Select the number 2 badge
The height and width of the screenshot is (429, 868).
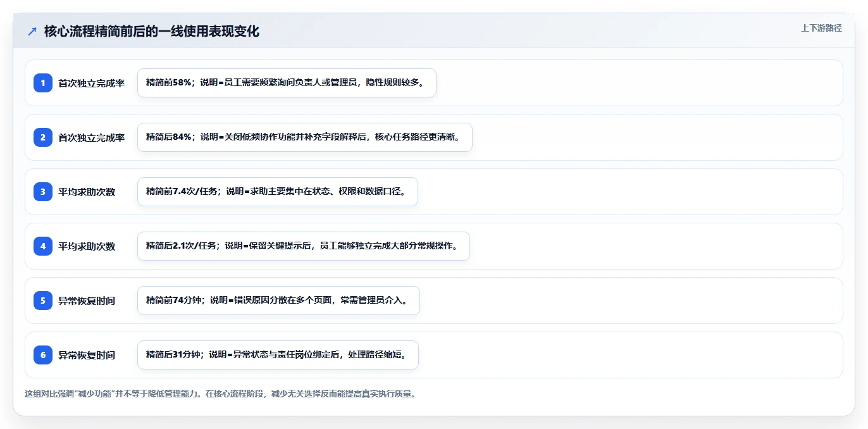click(43, 137)
